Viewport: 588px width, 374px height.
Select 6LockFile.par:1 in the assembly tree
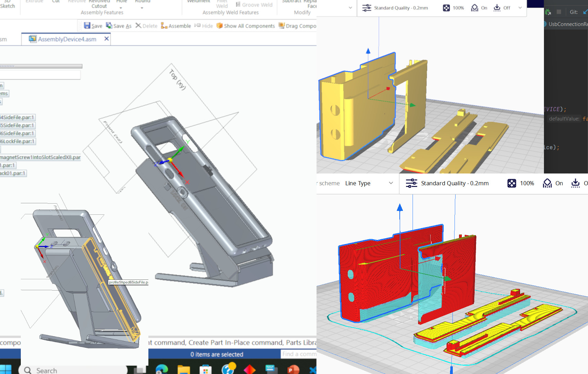[17, 141]
